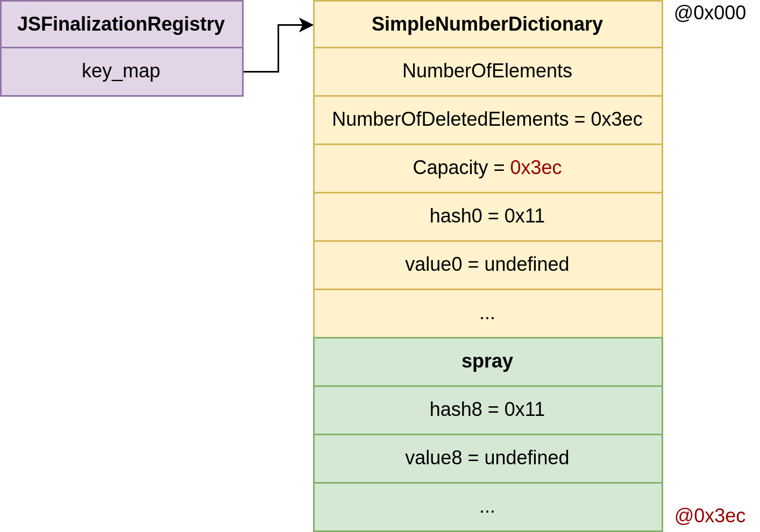Select the 0x11 value of hash0
Screen dimensions: 760x532
coord(524,216)
